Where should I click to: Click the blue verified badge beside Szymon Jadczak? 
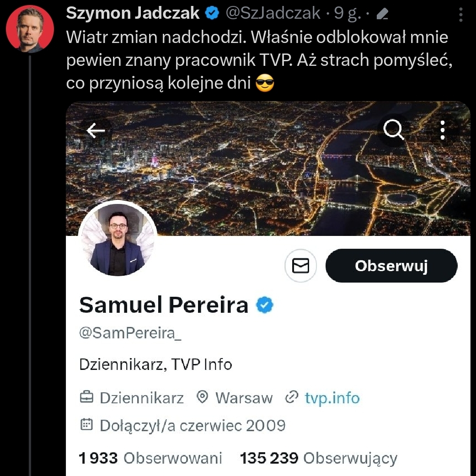(211, 14)
